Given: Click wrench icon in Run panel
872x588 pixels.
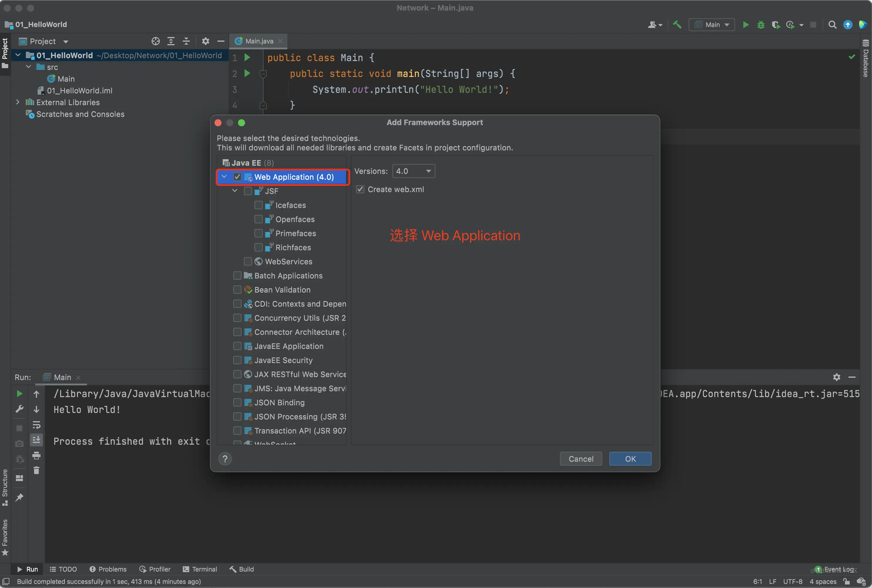Looking at the screenshot, I should 19,409.
